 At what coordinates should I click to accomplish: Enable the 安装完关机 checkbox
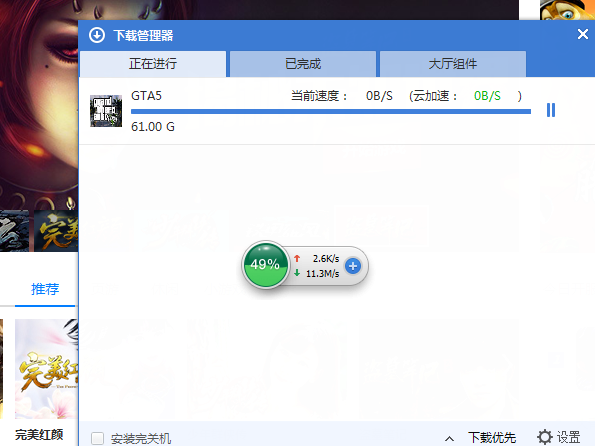coord(98,438)
